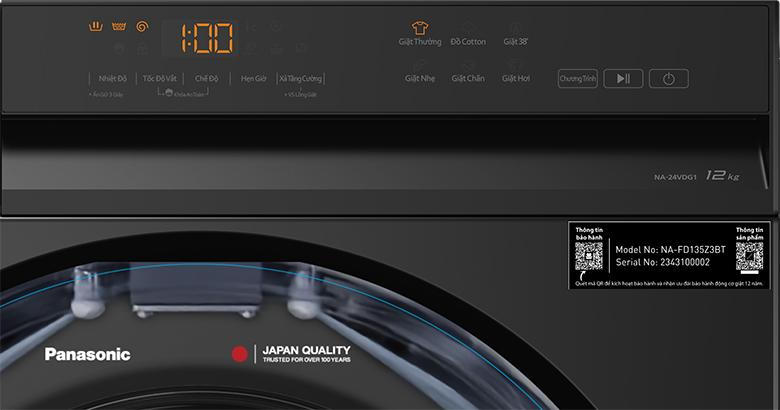Viewport: 780px width, 410px height.
Task: Tap the Thông tin bảo hành QR code
Action: 589,256
